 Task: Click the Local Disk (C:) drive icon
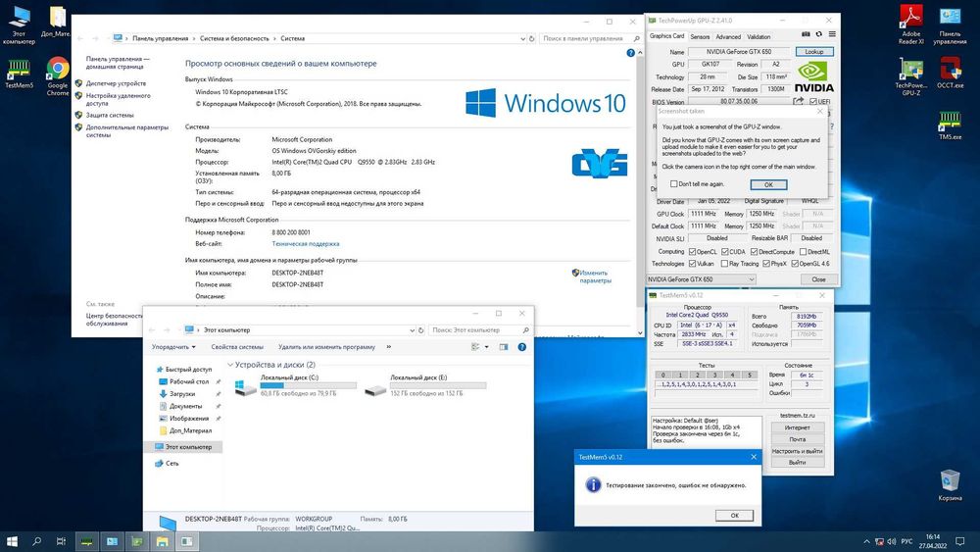(245, 387)
